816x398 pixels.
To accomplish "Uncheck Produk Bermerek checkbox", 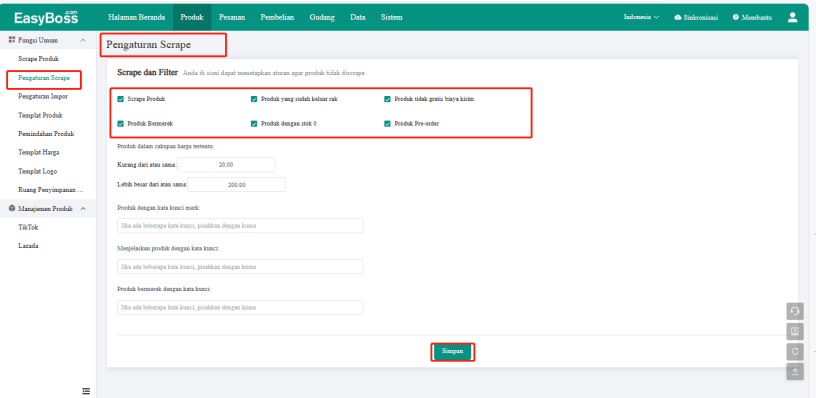I will pyautogui.click(x=121, y=124).
